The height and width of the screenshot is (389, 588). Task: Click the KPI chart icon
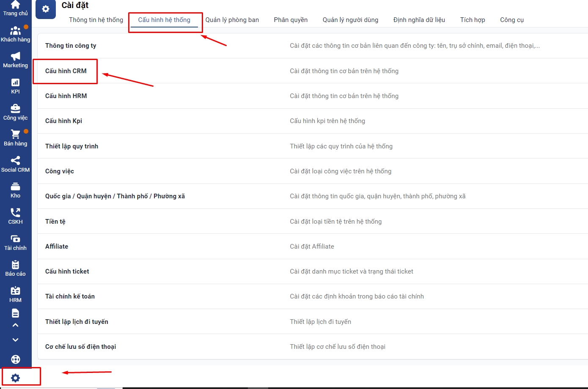[x=15, y=83]
